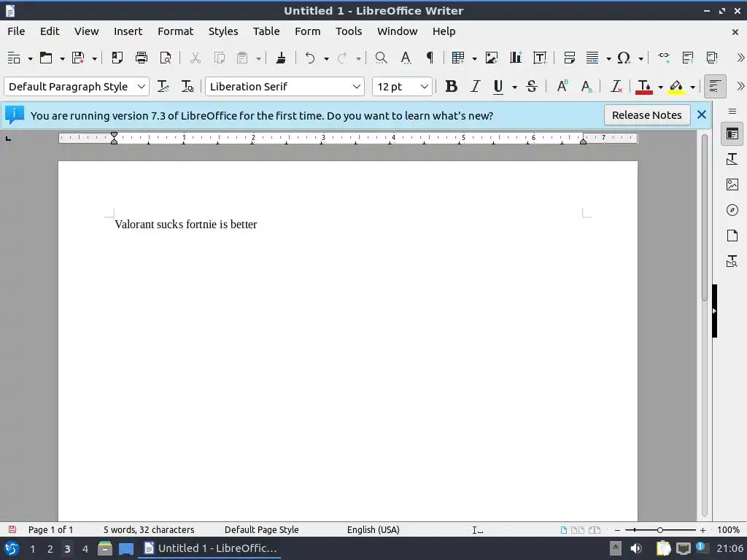Click the Insert Page Break icon
The width and height of the screenshot is (747, 560).
pyautogui.click(x=569, y=58)
